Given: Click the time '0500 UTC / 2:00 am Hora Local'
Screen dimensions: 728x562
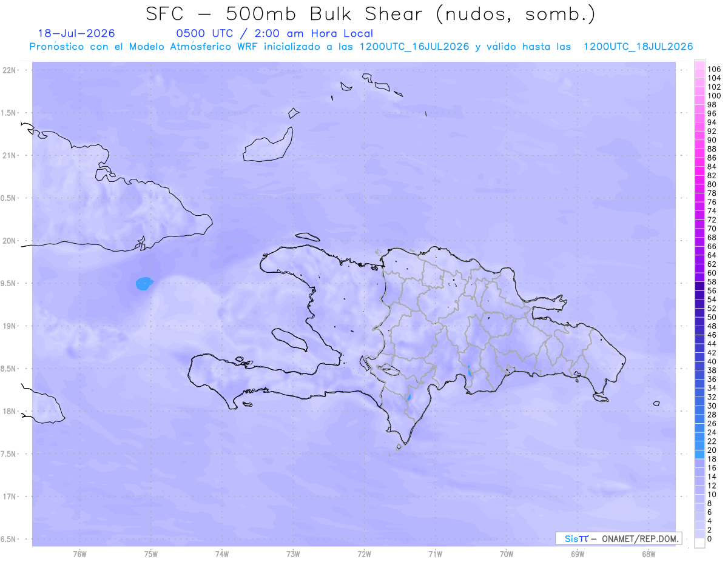Looking at the screenshot, I should [274, 34].
